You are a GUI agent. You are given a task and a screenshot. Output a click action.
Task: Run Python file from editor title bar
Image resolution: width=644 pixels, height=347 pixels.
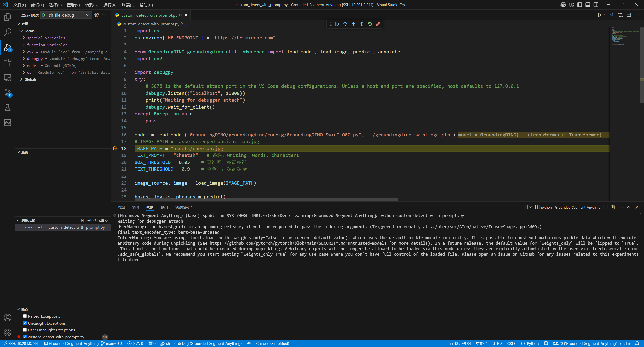click(600, 15)
